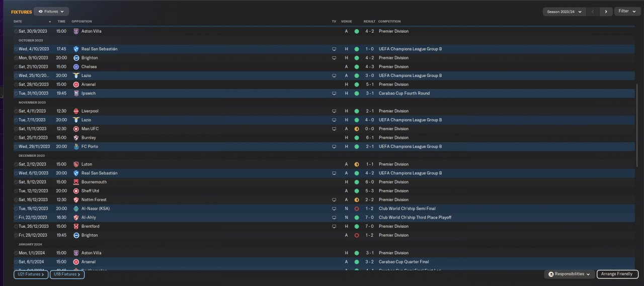Select the row circle for Burnley fixture

16,138
